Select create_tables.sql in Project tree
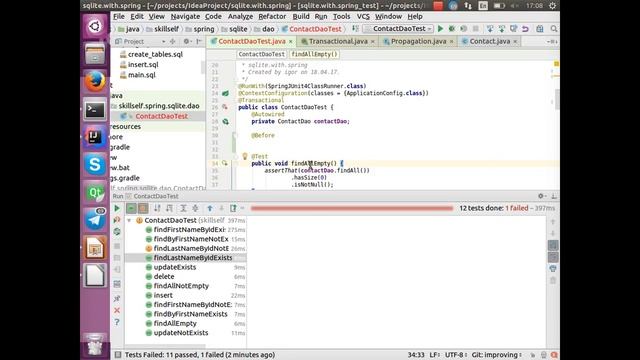 pyautogui.click(x=155, y=54)
